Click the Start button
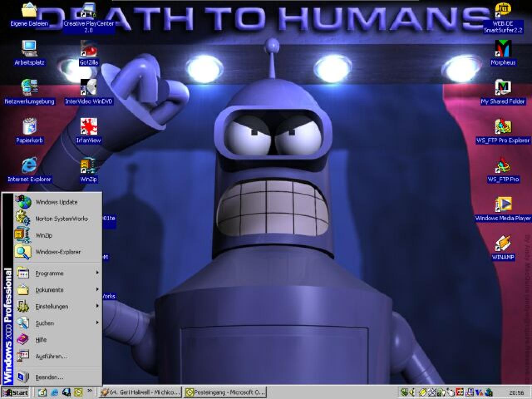The height and width of the screenshot is (399, 532). (15, 392)
